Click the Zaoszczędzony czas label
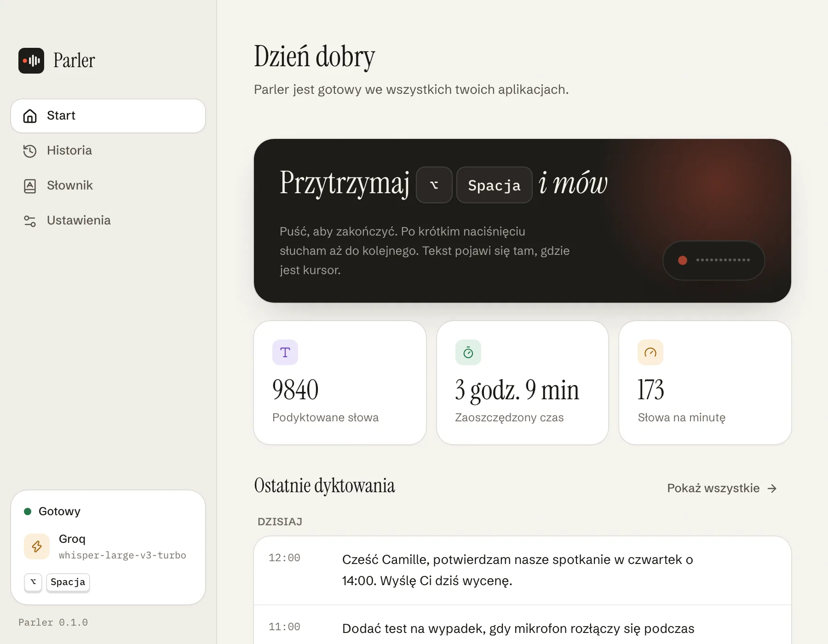 pyautogui.click(x=509, y=418)
